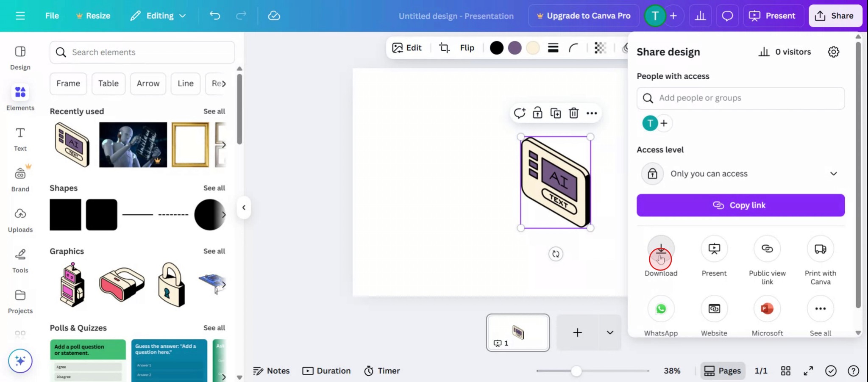Open the Projects panel
Image resolution: width=868 pixels, height=382 pixels.
pyautogui.click(x=20, y=300)
